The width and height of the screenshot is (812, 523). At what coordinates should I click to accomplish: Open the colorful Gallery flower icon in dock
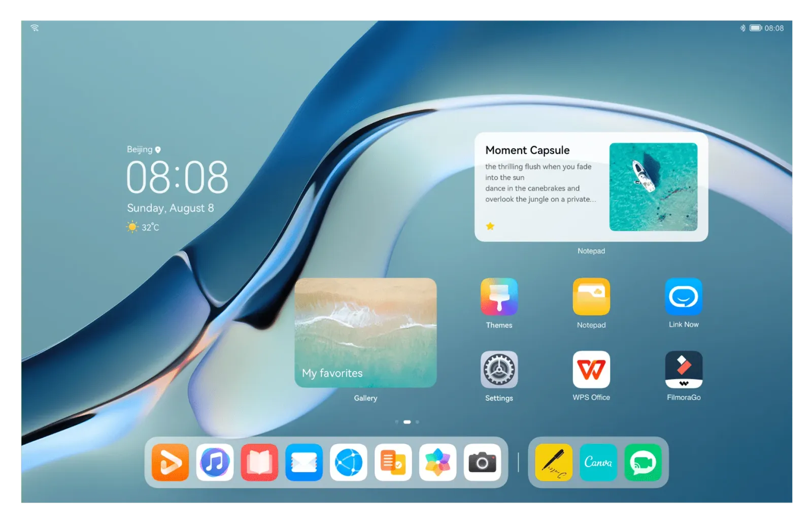[x=437, y=463]
